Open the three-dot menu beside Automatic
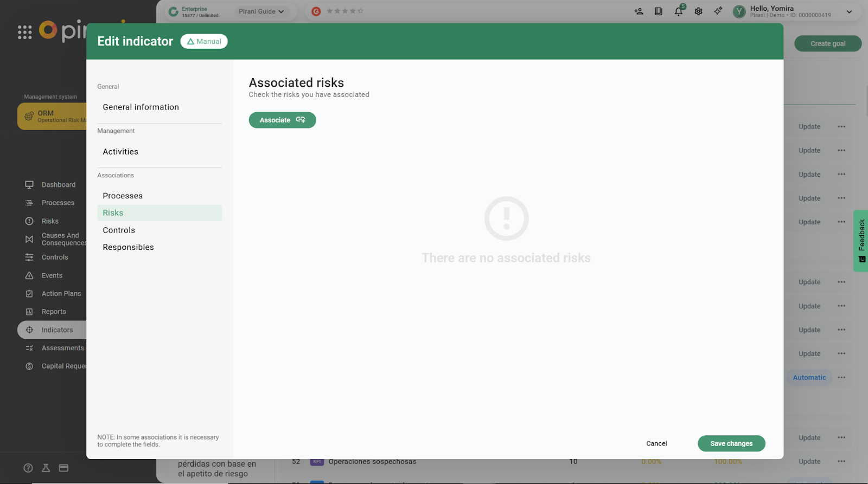 (841, 377)
